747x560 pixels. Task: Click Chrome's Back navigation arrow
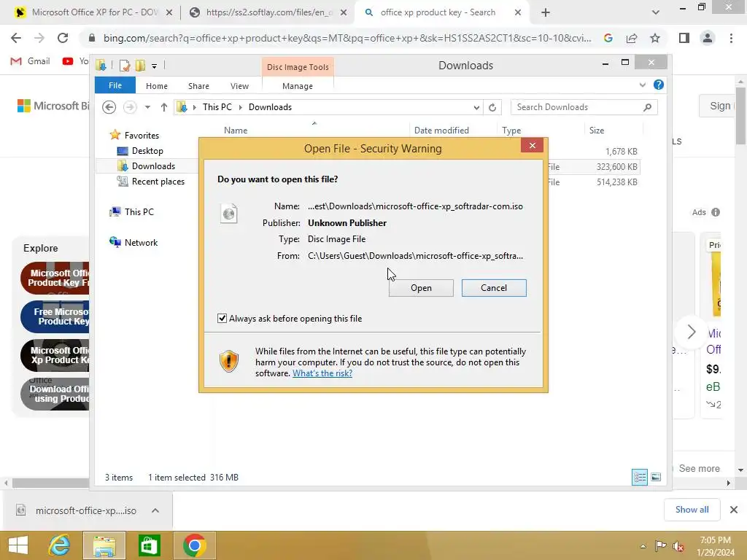16,38
